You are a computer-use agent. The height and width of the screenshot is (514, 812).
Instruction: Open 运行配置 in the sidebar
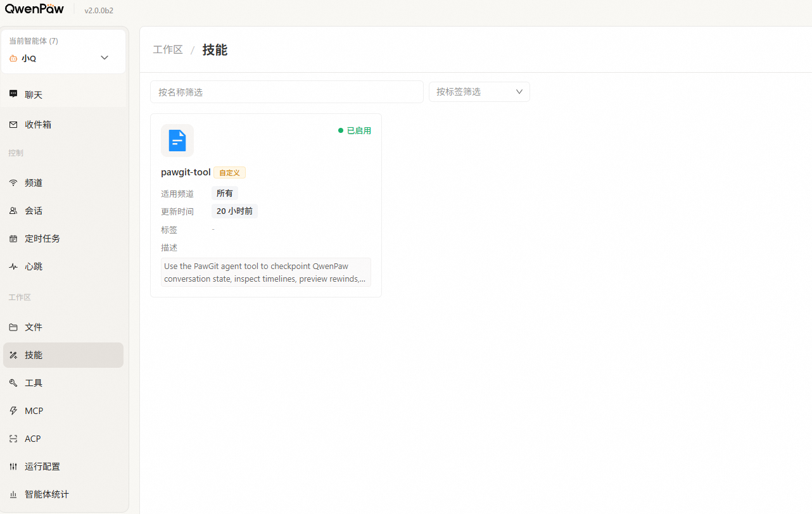63,467
